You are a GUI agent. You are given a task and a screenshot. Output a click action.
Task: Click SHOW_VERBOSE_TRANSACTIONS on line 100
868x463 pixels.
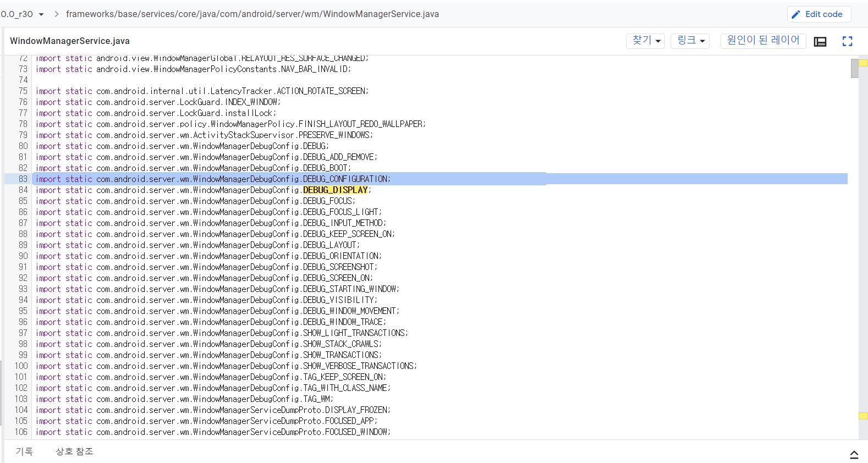359,366
